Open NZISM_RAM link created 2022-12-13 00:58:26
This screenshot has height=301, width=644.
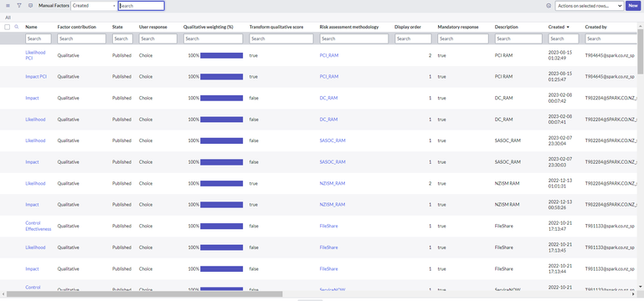tap(332, 205)
